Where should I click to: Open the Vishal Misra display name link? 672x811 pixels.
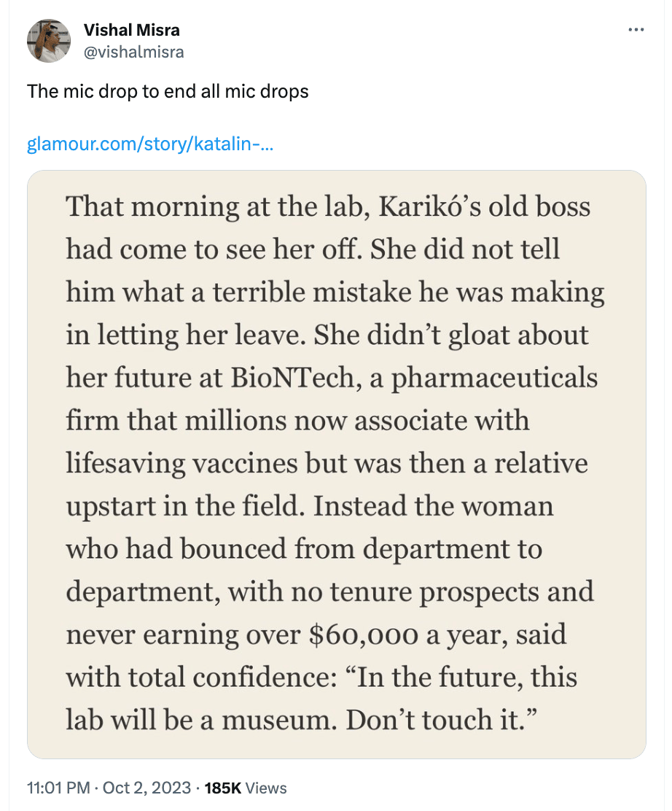coord(132,30)
